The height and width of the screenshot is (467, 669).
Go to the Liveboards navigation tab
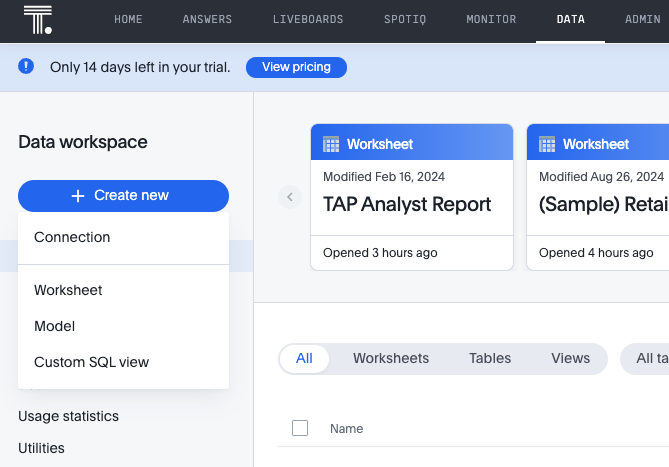click(x=308, y=20)
